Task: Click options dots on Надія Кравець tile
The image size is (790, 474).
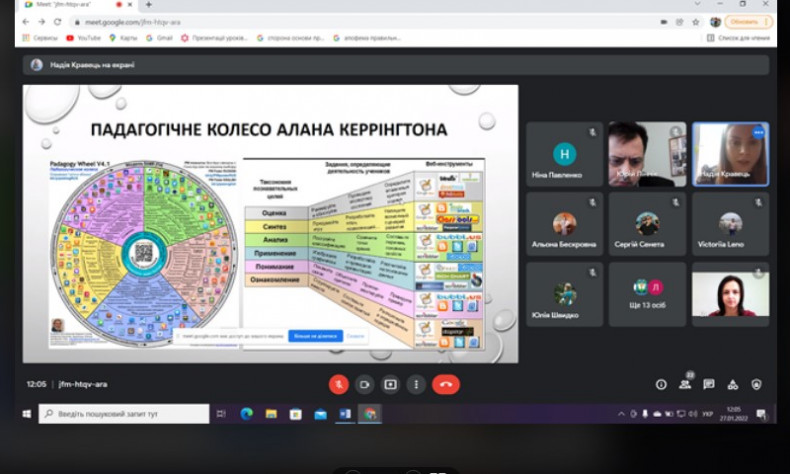Action: pyautogui.click(x=759, y=132)
